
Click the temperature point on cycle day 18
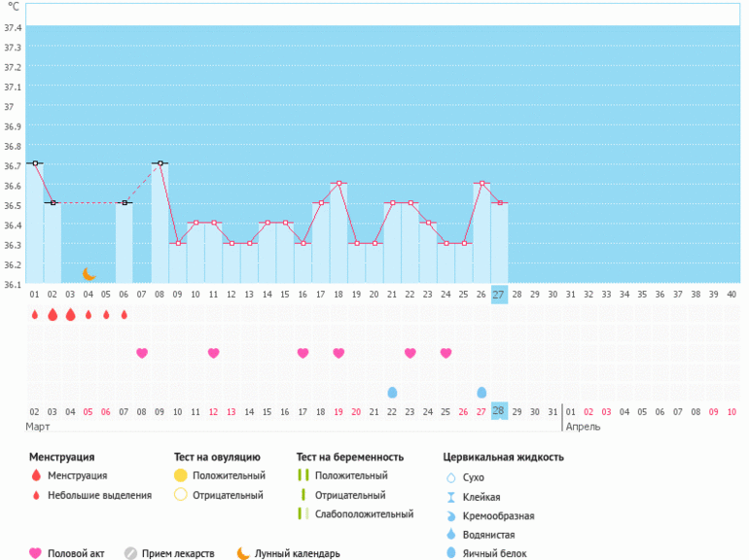[339, 183]
